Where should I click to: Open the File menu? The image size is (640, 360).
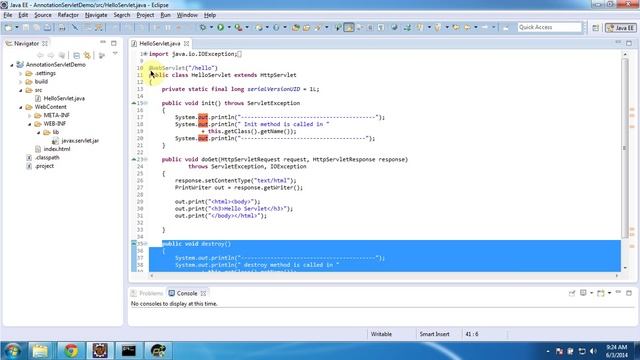(x=8, y=15)
